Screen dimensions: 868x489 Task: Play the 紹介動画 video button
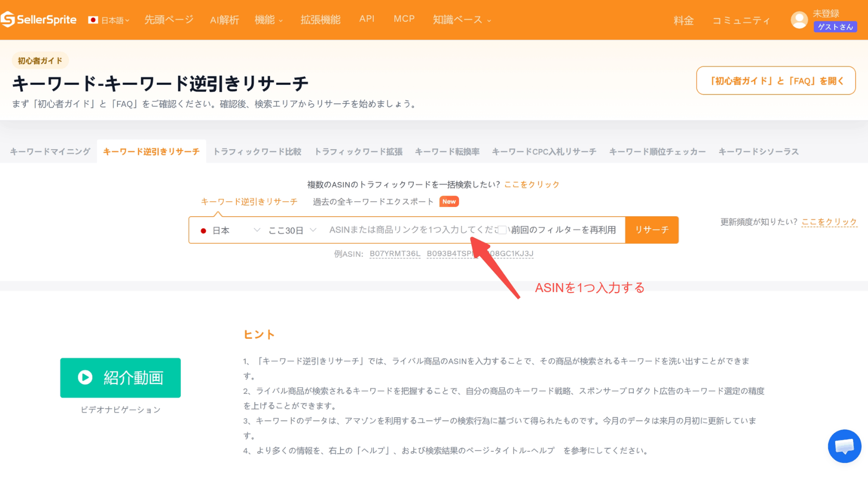tap(120, 378)
